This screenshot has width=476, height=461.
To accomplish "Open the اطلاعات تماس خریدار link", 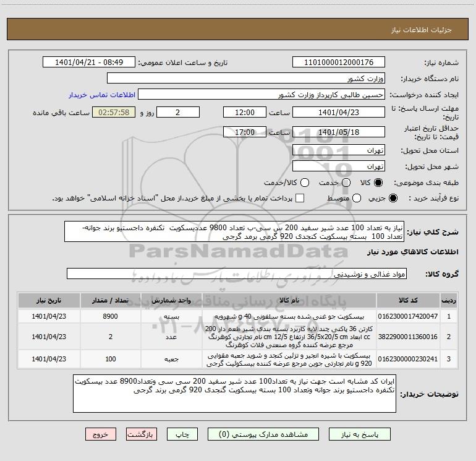I will click(102, 95).
